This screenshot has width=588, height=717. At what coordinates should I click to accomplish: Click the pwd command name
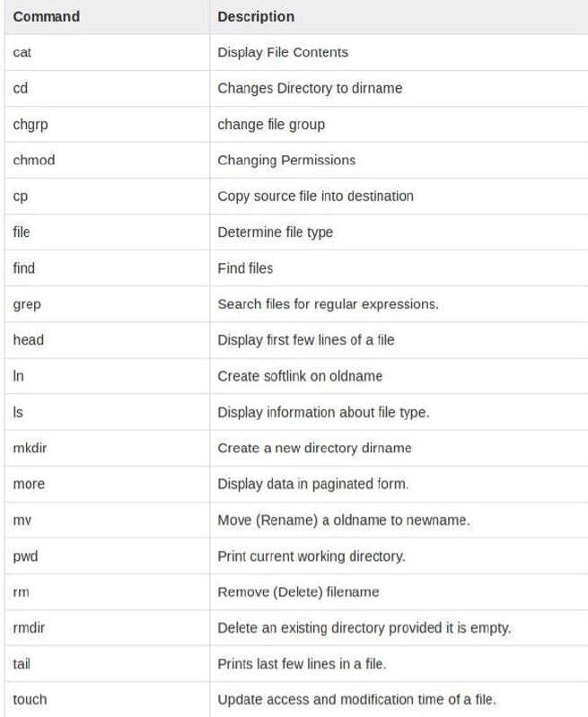click(x=25, y=555)
